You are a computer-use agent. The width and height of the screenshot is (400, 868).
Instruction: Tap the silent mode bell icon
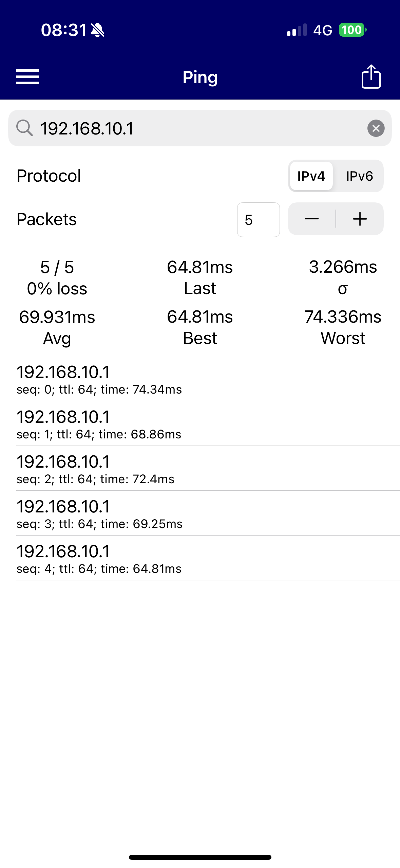click(98, 30)
